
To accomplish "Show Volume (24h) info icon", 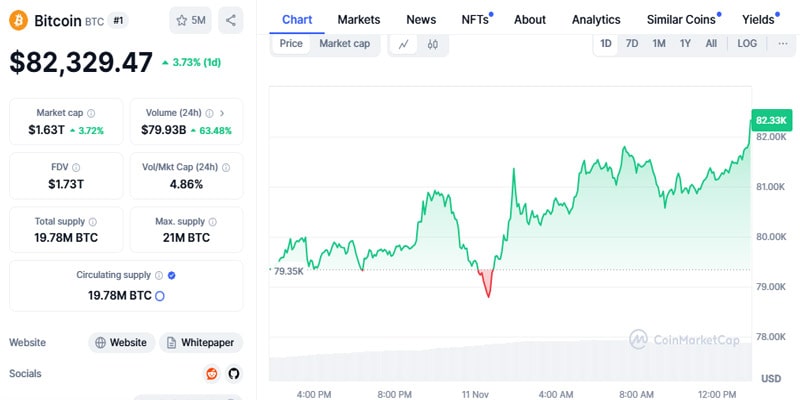I will point(209,113).
